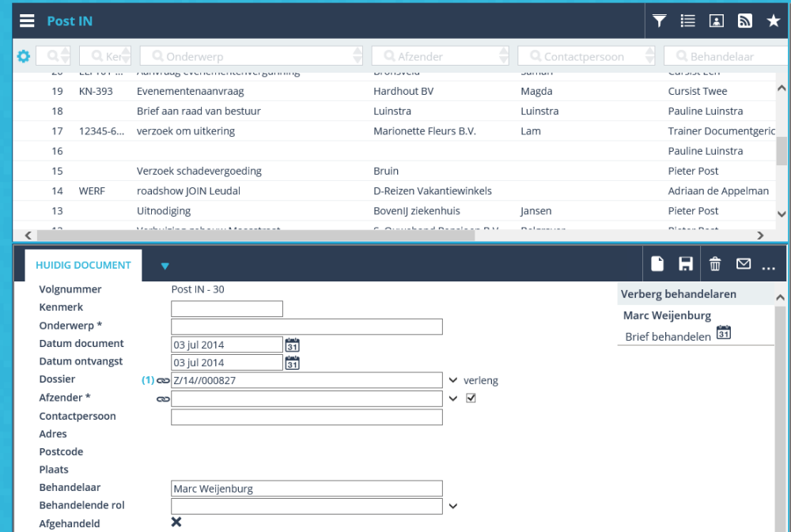This screenshot has height=532, width=791.
Task: Open the contact card view icon
Action: tap(717, 21)
